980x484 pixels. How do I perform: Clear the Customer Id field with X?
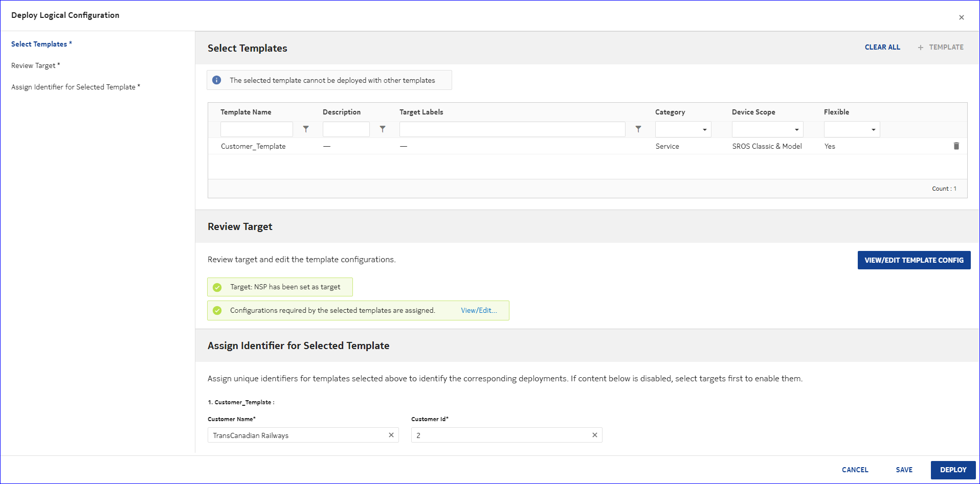595,435
